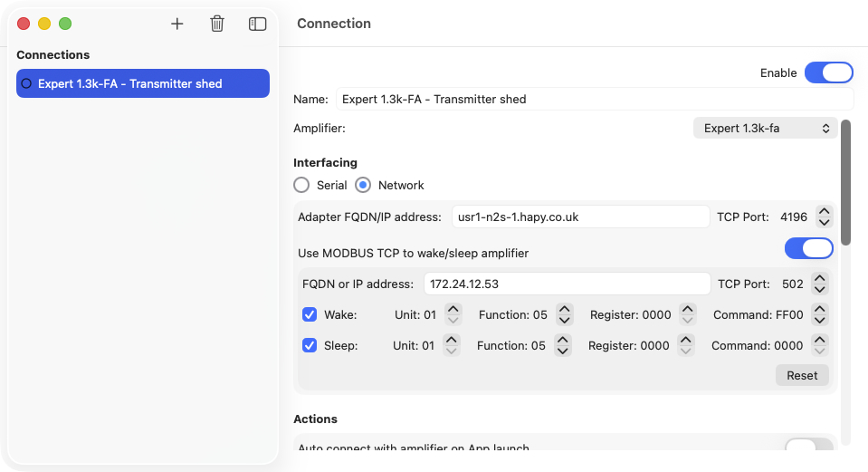Uncheck the Wake checkbox

(x=310, y=314)
